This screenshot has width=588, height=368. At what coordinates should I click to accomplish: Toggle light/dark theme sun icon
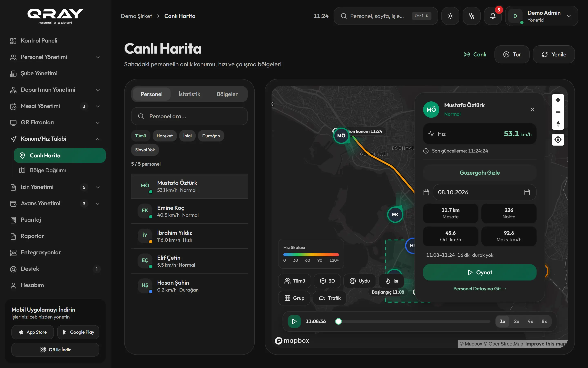450,16
